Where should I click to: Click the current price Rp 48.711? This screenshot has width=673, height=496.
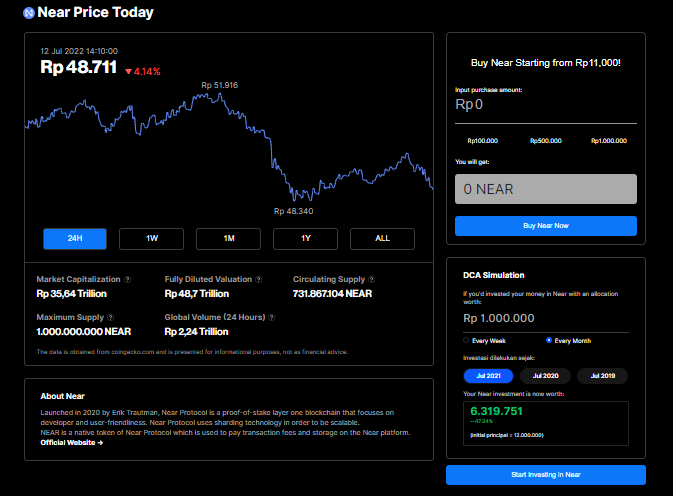(79, 67)
